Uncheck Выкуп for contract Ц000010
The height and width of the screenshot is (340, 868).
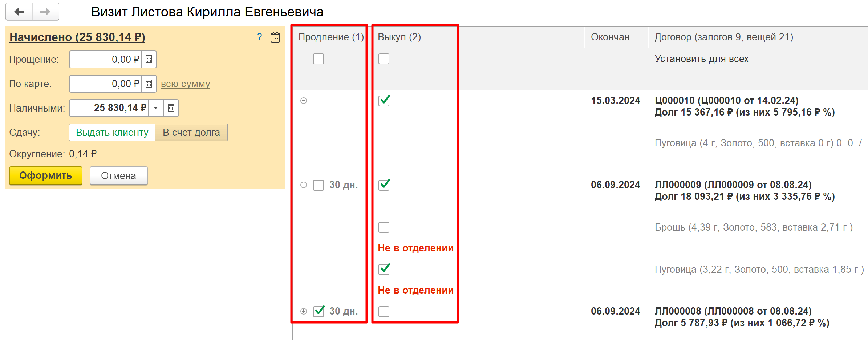[x=384, y=101]
